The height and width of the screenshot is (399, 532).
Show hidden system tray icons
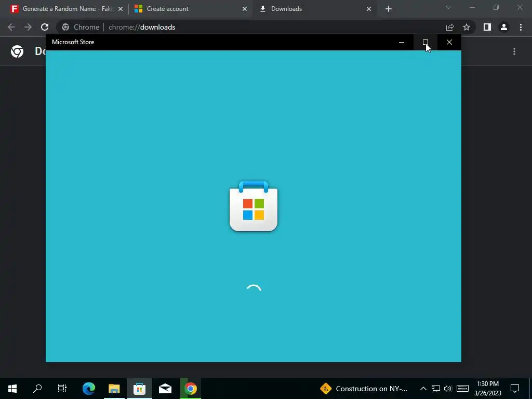(x=423, y=389)
